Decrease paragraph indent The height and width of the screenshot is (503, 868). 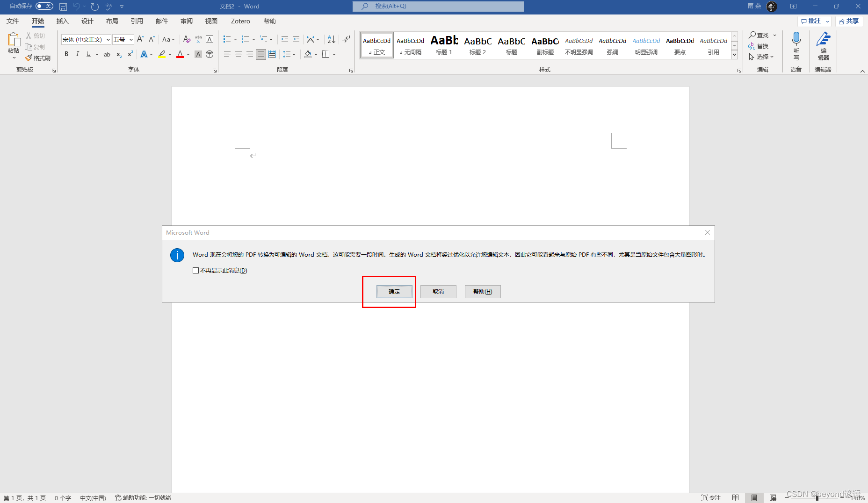(x=284, y=39)
